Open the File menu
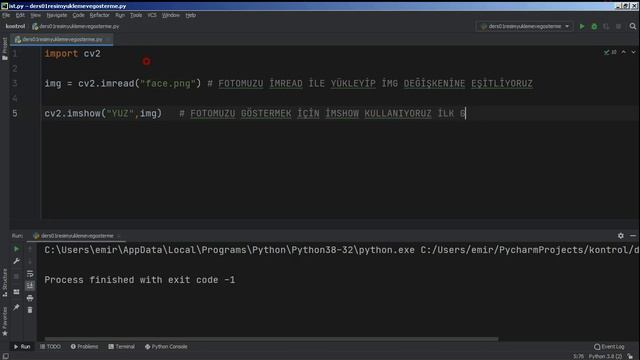The image size is (640, 360). click(x=6, y=15)
